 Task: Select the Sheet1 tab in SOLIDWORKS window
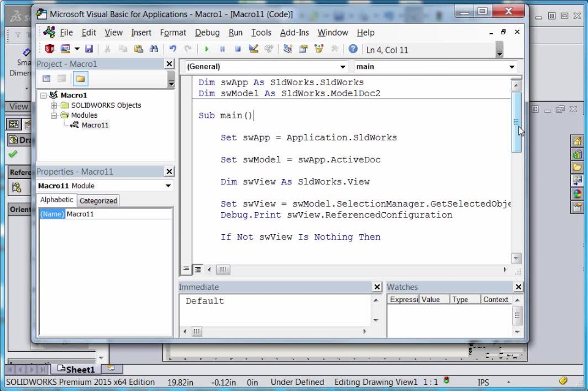(x=77, y=369)
